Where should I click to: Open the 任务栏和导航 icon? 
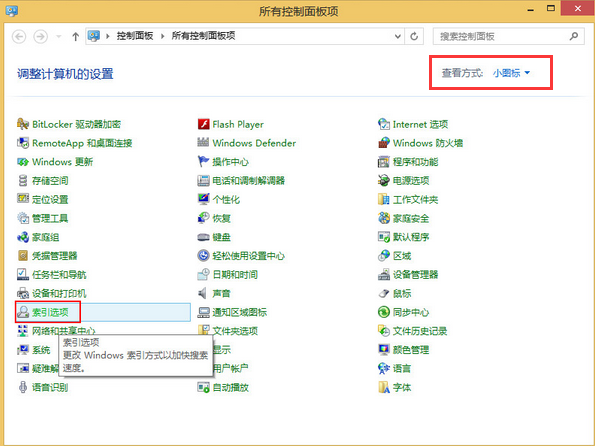tap(23, 274)
